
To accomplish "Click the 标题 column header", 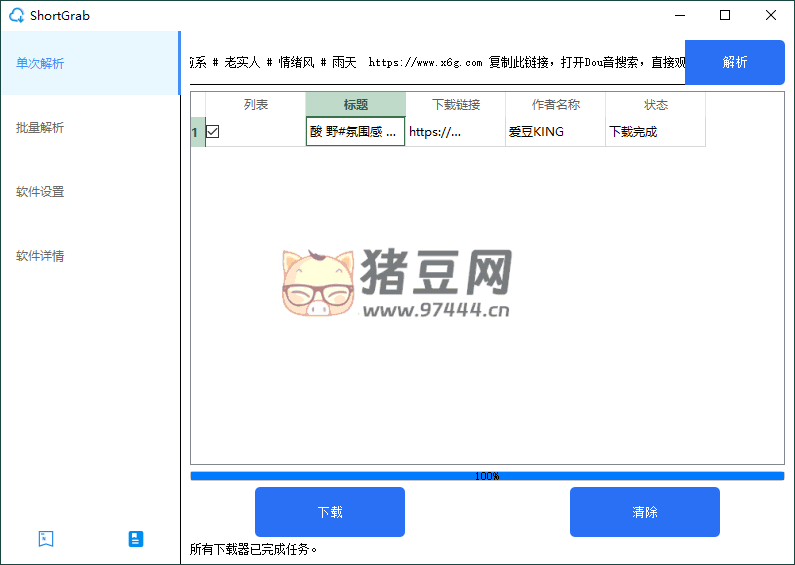I will coord(355,104).
